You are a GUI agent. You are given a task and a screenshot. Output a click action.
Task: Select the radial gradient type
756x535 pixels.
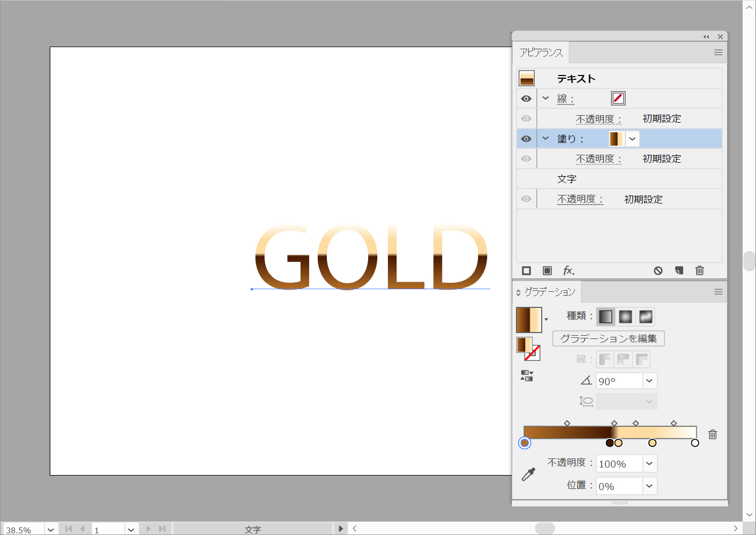pyautogui.click(x=625, y=317)
